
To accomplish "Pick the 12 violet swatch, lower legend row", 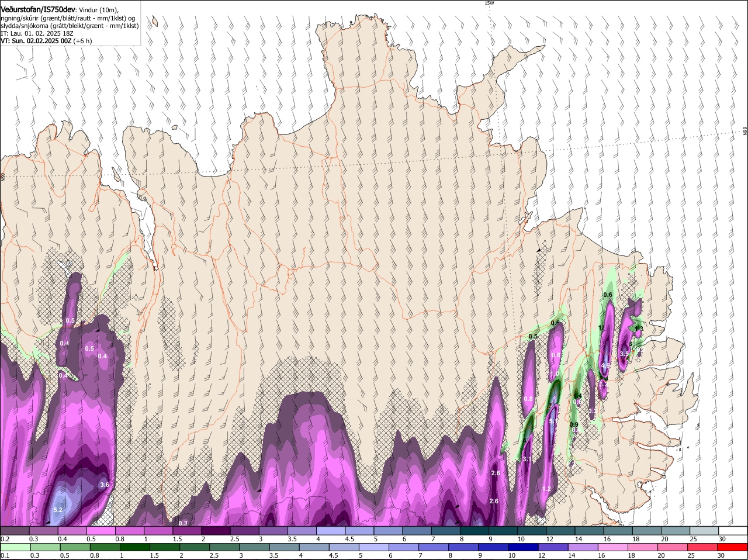I will 553,547.
